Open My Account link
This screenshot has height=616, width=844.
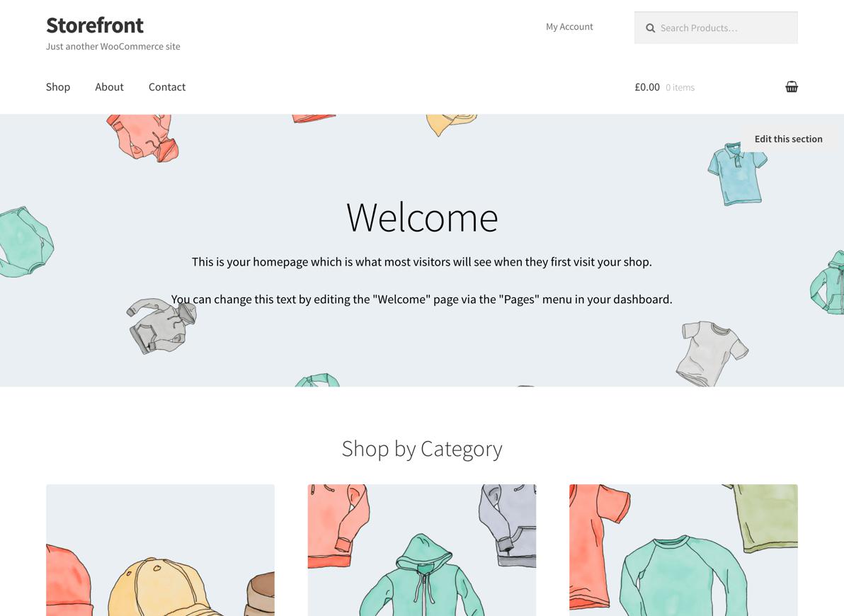(569, 26)
